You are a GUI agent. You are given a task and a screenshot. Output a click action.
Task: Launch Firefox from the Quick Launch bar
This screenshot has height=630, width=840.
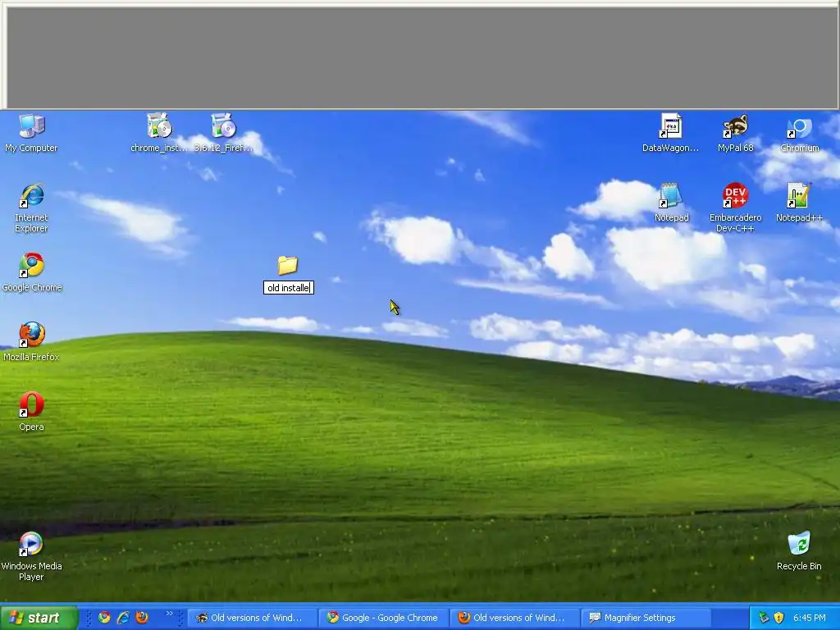(x=142, y=618)
